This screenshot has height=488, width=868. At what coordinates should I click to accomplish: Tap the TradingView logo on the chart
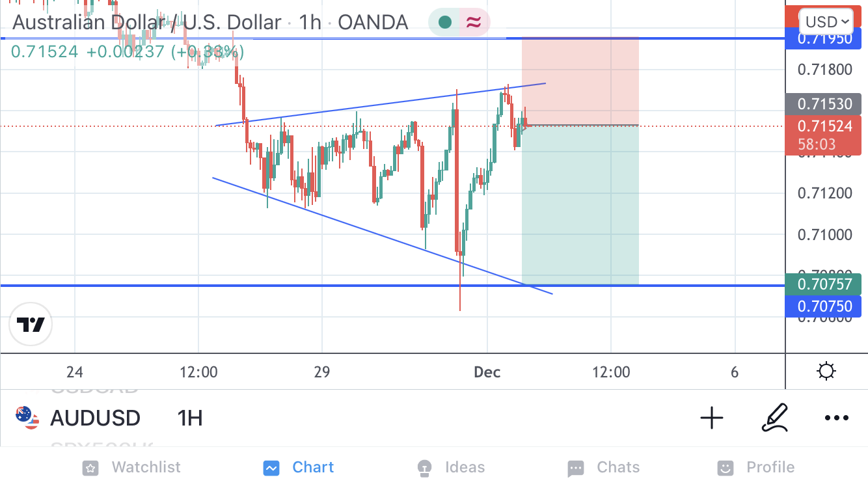31,324
